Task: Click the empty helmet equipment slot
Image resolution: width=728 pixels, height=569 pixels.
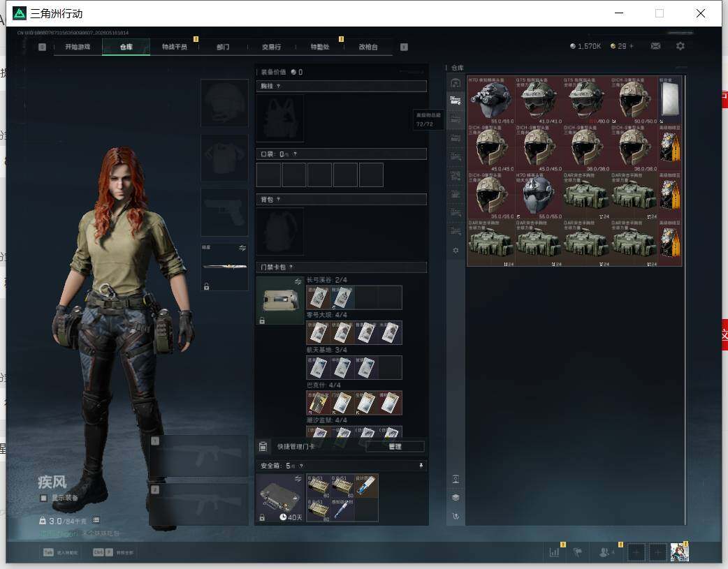Action: tap(224, 103)
